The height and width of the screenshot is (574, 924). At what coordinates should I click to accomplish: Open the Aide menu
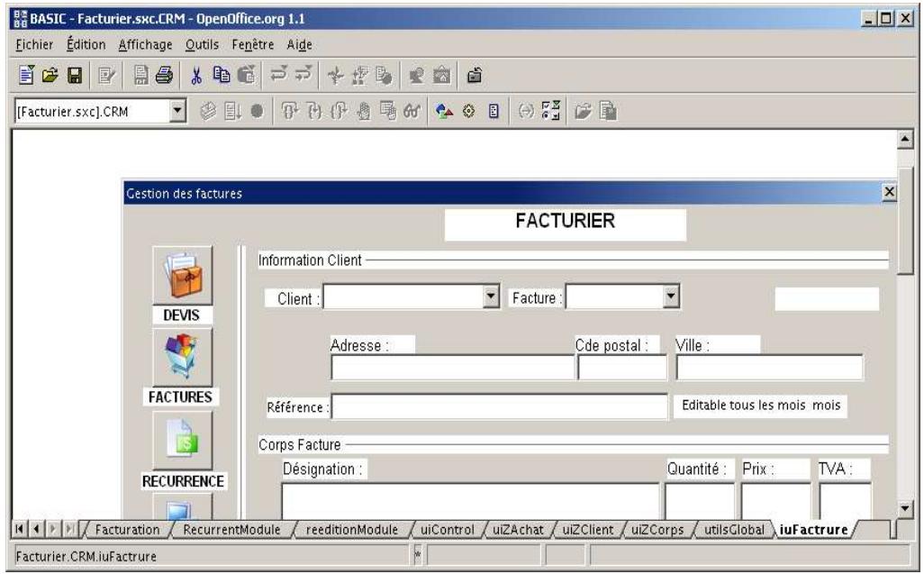click(x=299, y=45)
